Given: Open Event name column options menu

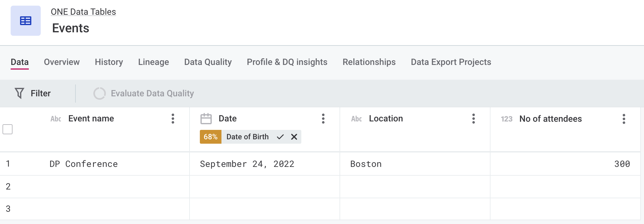Looking at the screenshot, I should (x=173, y=119).
